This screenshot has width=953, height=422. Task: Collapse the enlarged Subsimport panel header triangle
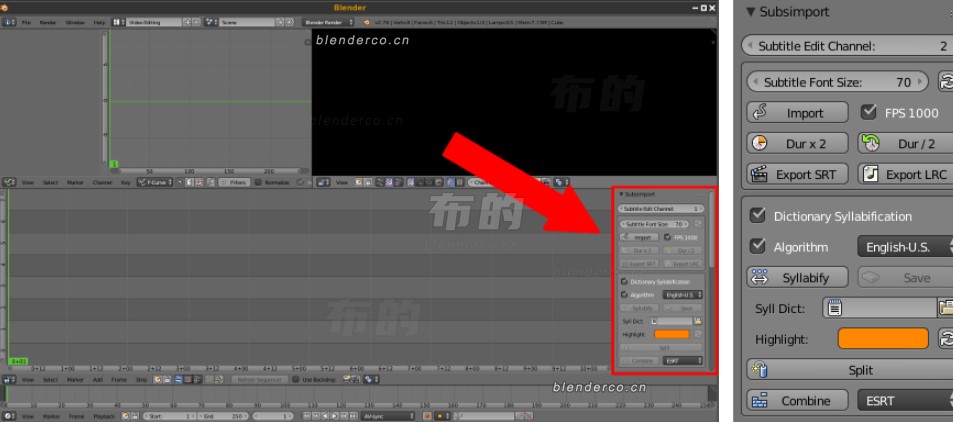point(751,12)
